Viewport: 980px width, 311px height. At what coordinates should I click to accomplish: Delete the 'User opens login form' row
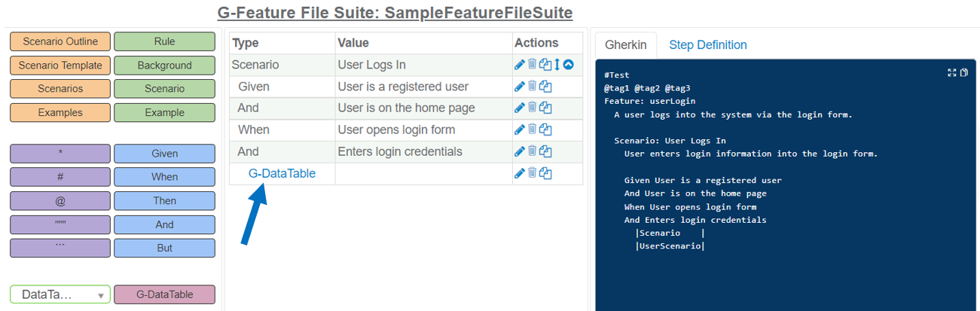click(532, 130)
